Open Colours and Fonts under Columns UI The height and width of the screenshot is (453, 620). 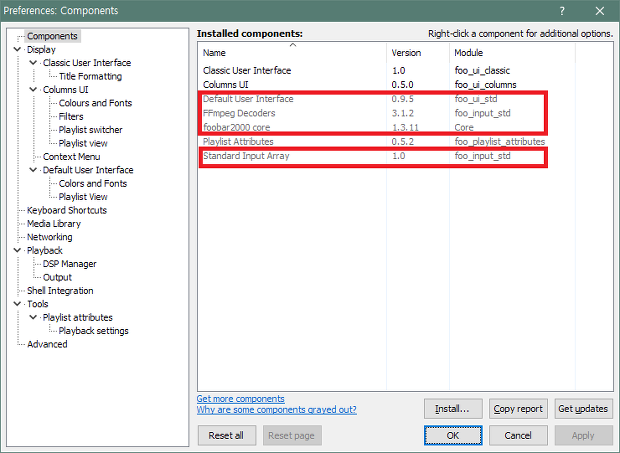[x=95, y=103]
